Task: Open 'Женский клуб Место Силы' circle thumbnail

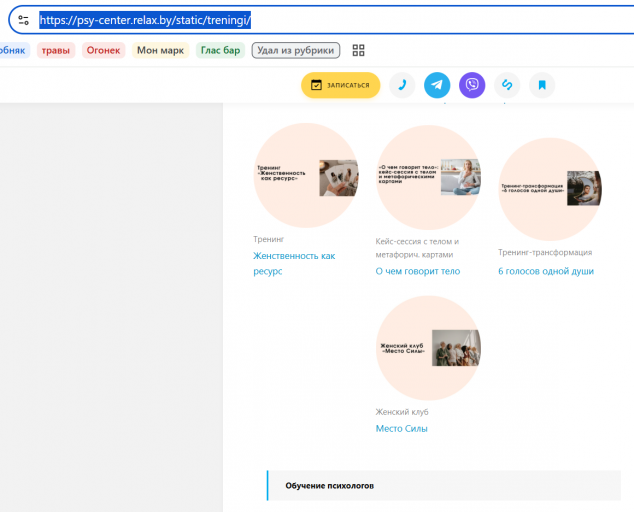Action: pyautogui.click(x=428, y=348)
